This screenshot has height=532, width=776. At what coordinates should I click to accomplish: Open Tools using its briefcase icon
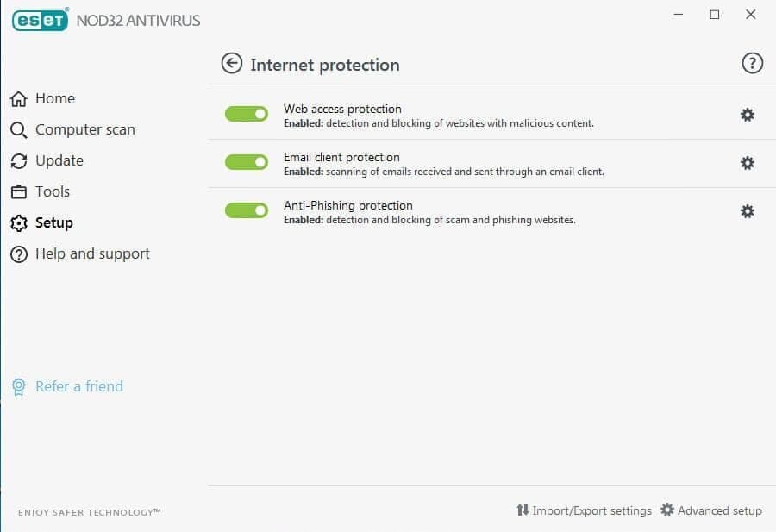coord(18,191)
